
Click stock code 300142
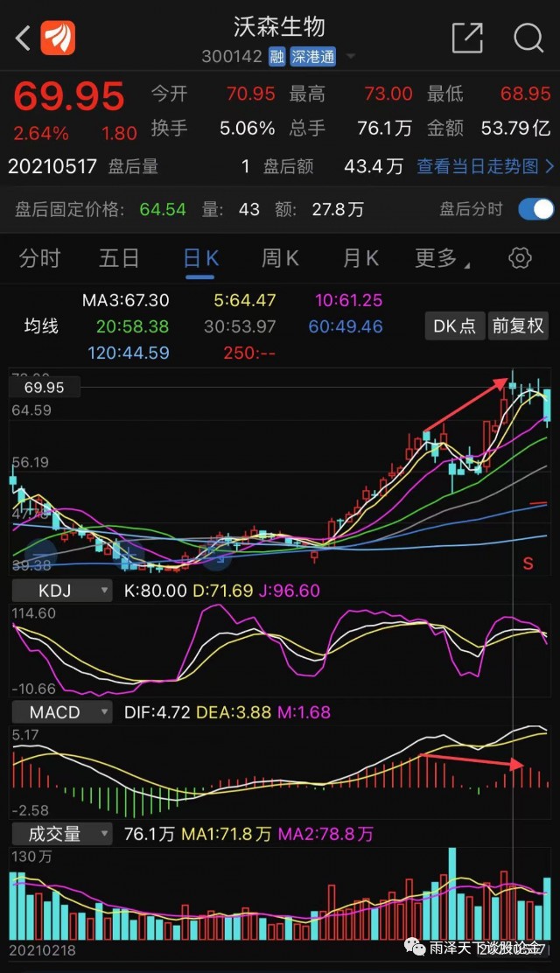[232, 57]
